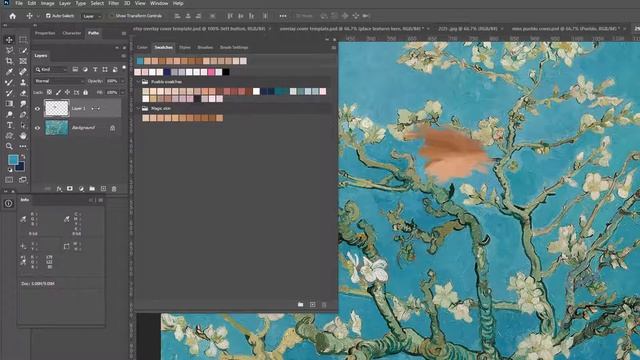Screen dimensions: 640x360
Task: Select the Move tool in the toolbox
Action: point(9,40)
